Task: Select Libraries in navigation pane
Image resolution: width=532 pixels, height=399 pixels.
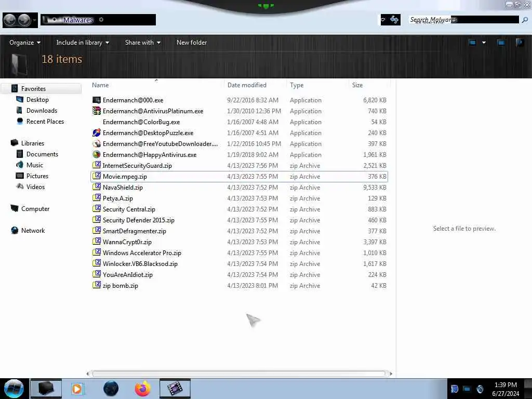Action: coord(33,143)
